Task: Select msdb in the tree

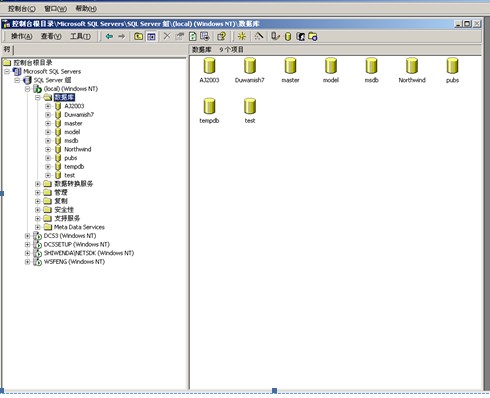Action: tap(71, 141)
